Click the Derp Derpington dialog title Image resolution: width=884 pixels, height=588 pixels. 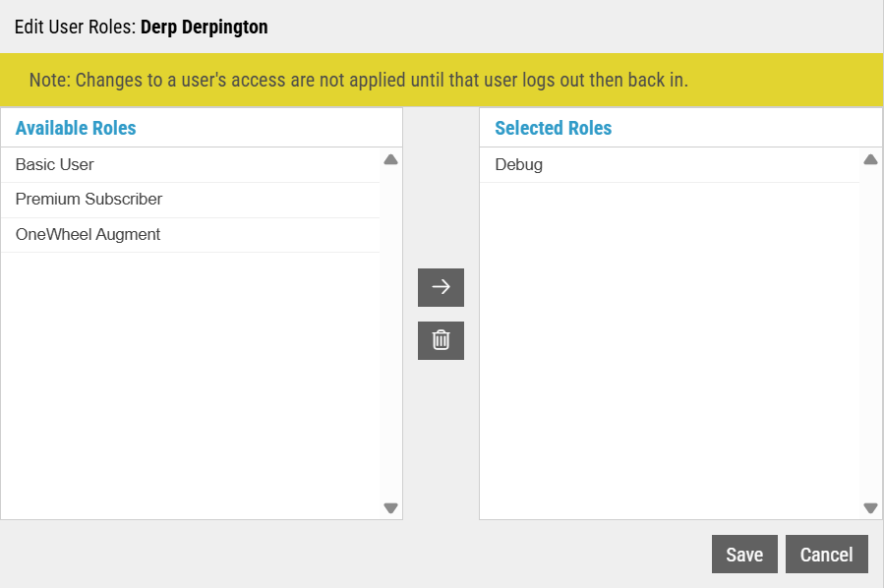point(205,28)
